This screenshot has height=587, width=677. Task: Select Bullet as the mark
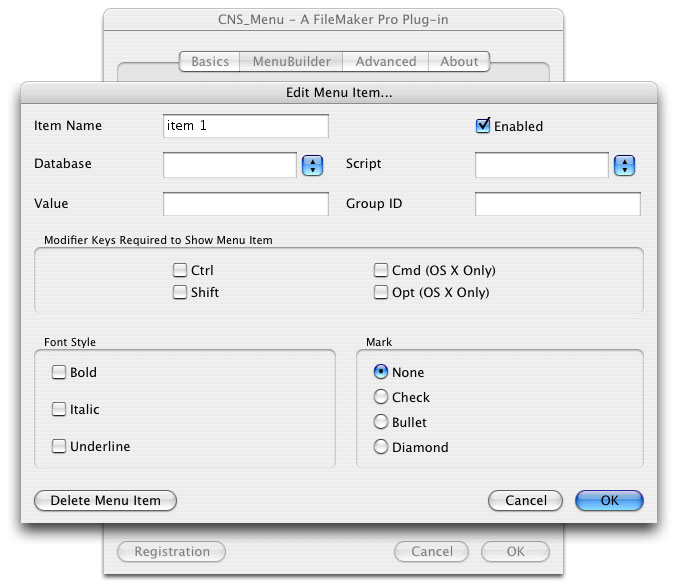(x=381, y=422)
